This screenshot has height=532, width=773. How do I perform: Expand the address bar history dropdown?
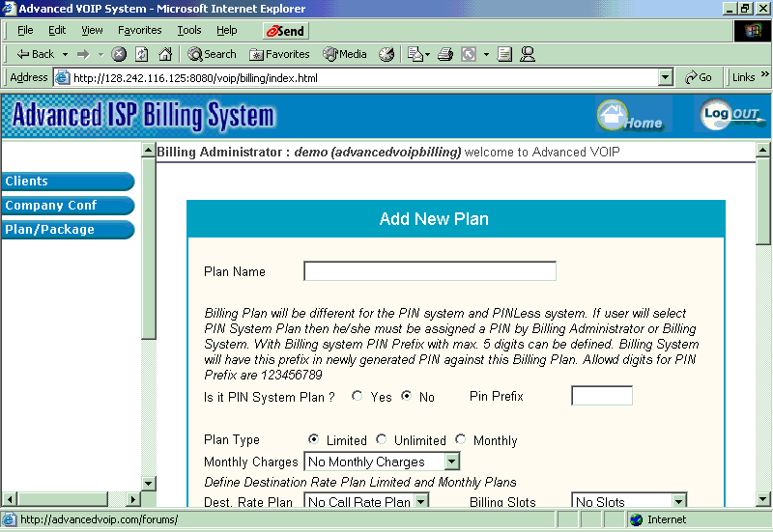(x=665, y=77)
